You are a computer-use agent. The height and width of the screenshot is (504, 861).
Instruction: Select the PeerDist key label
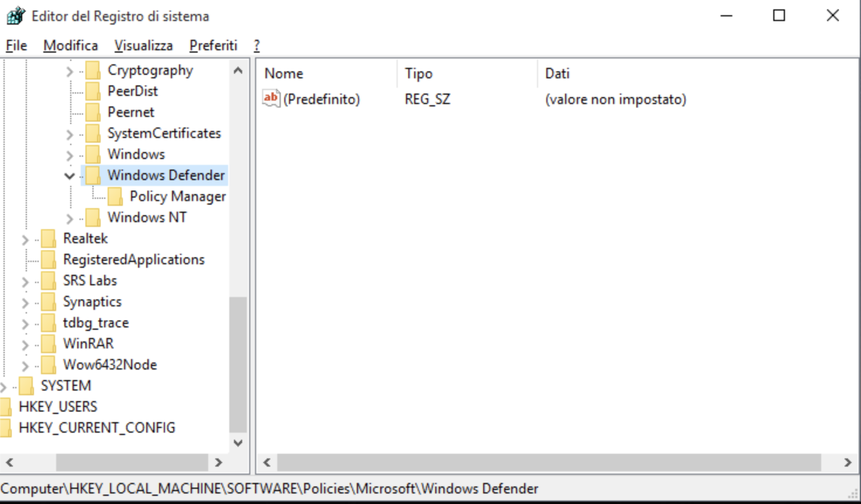[133, 91]
